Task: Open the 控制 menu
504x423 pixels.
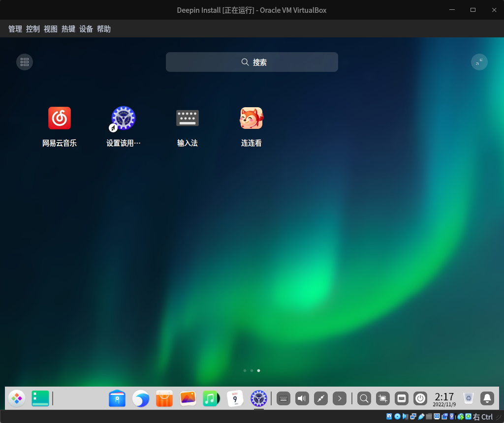Action: pyautogui.click(x=33, y=29)
